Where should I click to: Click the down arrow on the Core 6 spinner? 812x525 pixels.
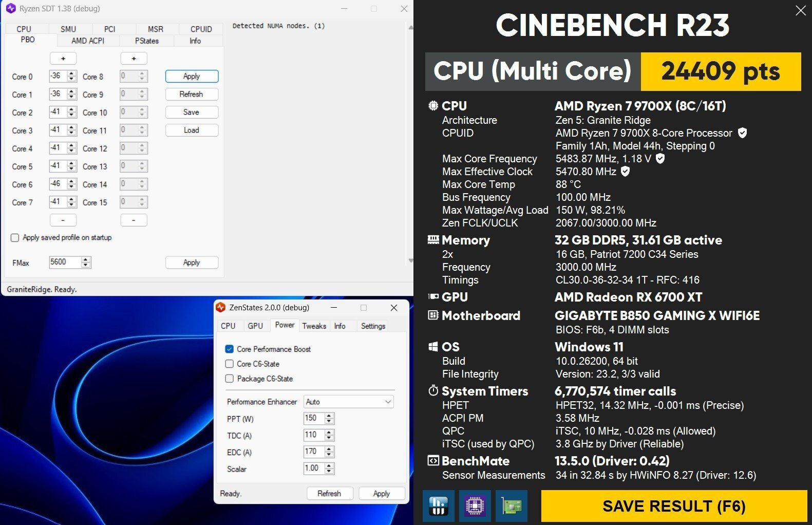click(72, 187)
